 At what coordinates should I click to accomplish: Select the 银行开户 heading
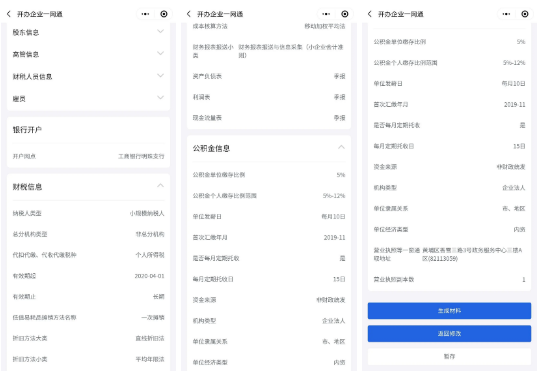(27, 130)
